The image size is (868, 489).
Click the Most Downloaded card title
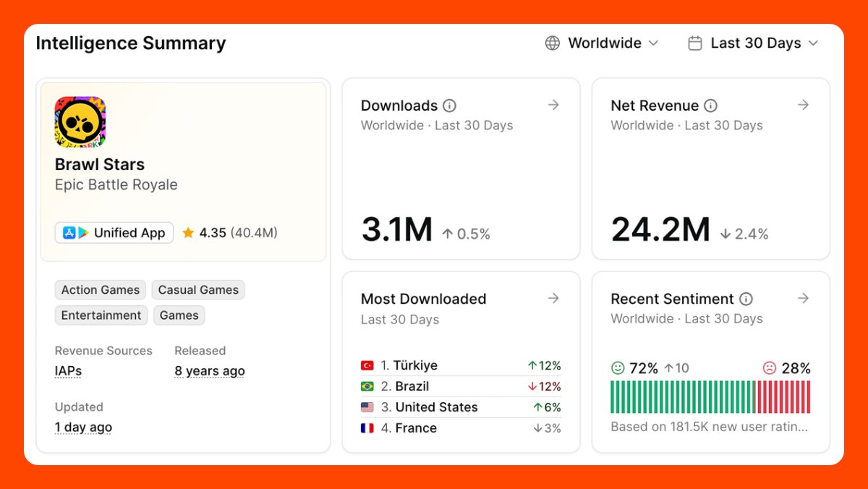pos(423,299)
